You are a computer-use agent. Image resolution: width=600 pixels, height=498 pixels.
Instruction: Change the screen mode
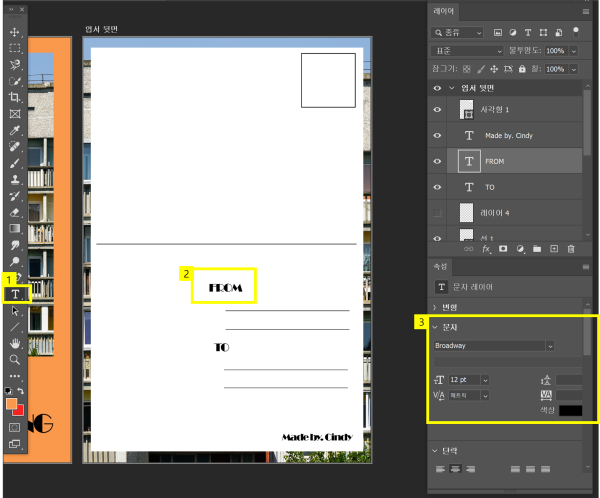(x=15, y=444)
